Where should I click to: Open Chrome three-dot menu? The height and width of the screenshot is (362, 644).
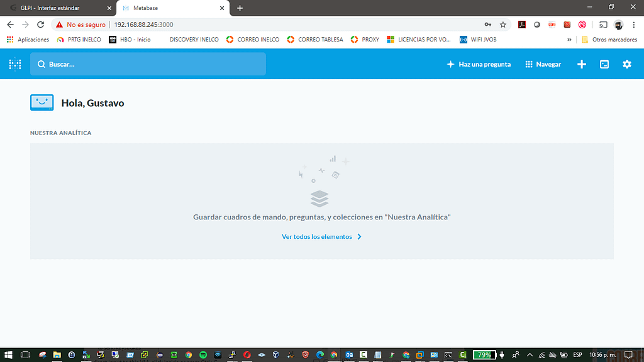click(634, 25)
